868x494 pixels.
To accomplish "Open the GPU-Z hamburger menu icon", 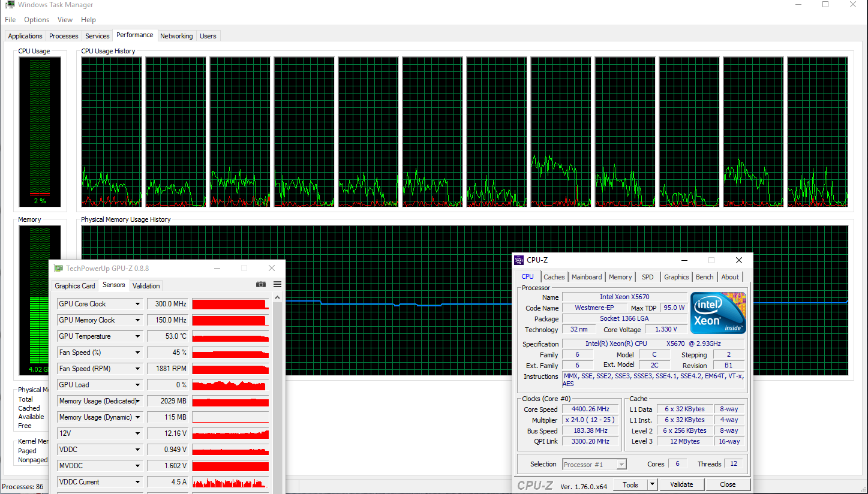I will [277, 284].
